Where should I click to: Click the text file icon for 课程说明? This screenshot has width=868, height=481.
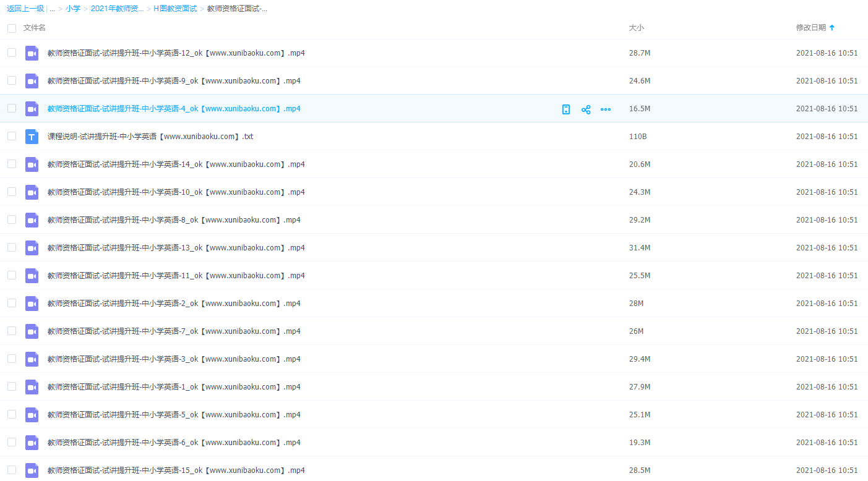click(32, 137)
